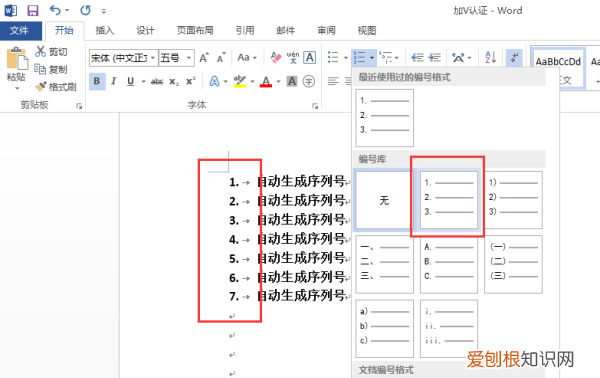Open the Customize Quick Access Toolbar arrow
The image size is (600, 378).
click(104, 11)
